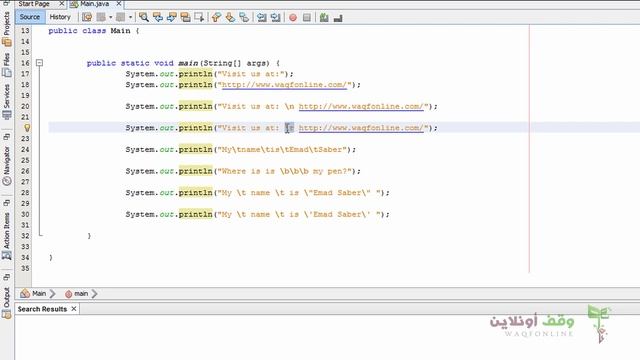Image resolution: width=640 pixels, height=360 pixels.
Task: Click Previous Bookmark icon
Action: pyautogui.click(x=216, y=17)
